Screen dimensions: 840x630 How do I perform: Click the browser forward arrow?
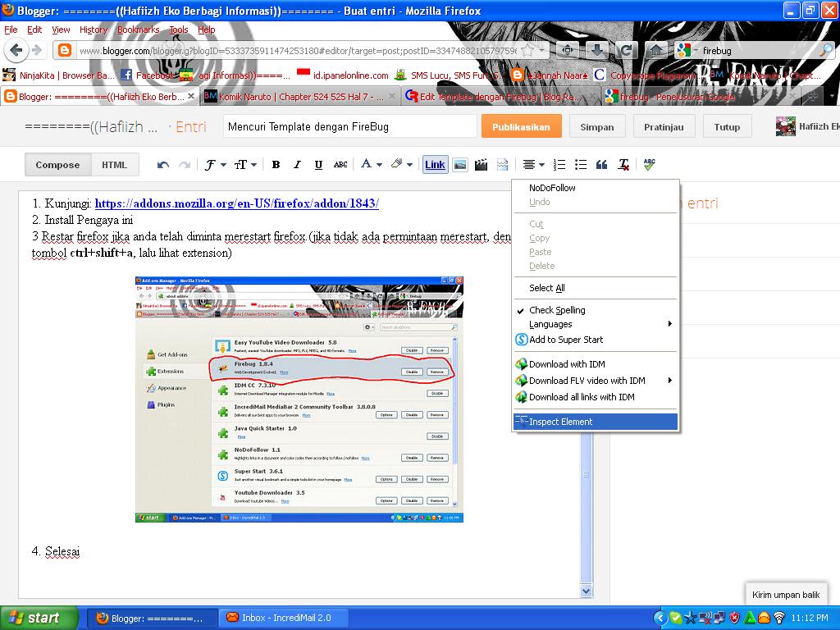pyautogui.click(x=37, y=50)
